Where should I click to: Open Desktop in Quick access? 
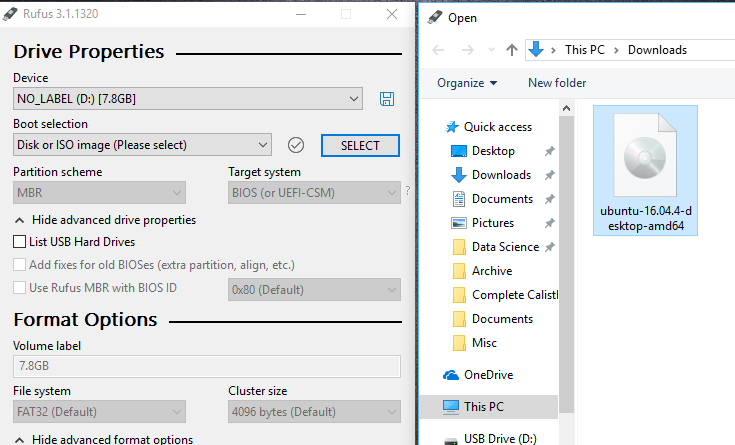pyautogui.click(x=493, y=151)
